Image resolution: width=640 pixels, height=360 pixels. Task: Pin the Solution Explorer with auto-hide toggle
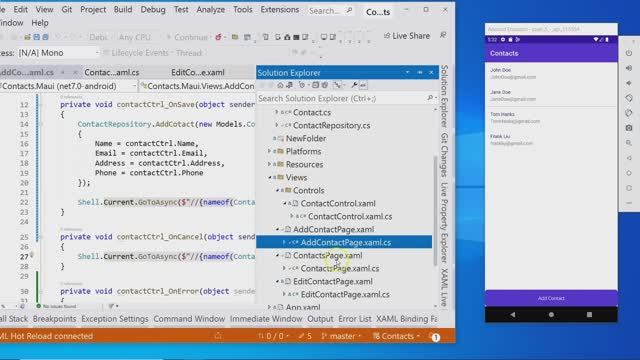click(x=420, y=73)
